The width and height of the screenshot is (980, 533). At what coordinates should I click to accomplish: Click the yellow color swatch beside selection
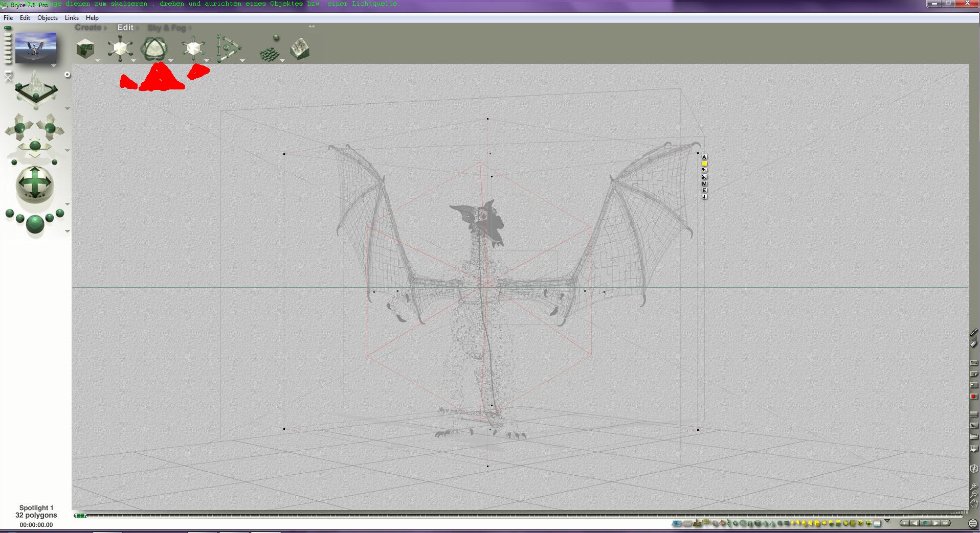click(x=704, y=164)
